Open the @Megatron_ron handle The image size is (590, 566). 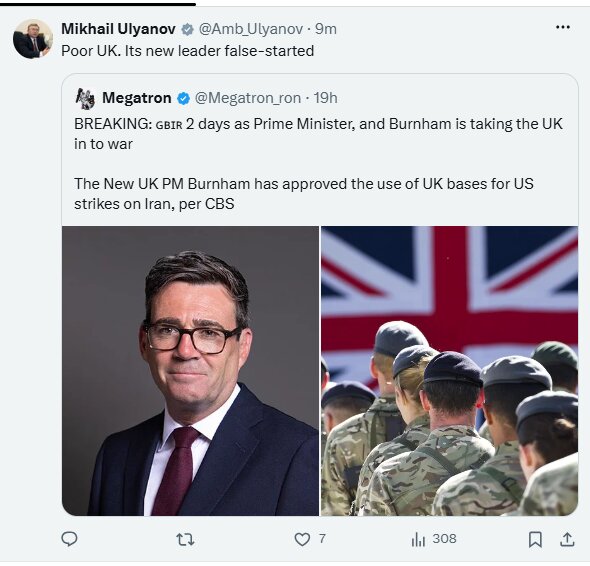248,98
